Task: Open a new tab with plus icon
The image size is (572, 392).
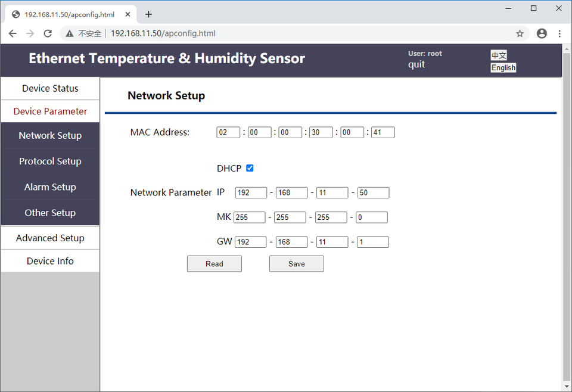Action: [148, 14]
